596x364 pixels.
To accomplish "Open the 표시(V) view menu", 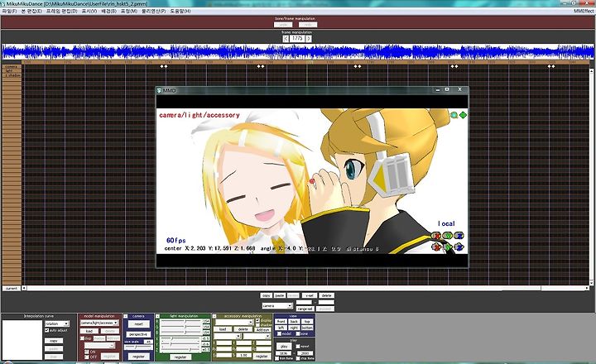I will 89,11.
